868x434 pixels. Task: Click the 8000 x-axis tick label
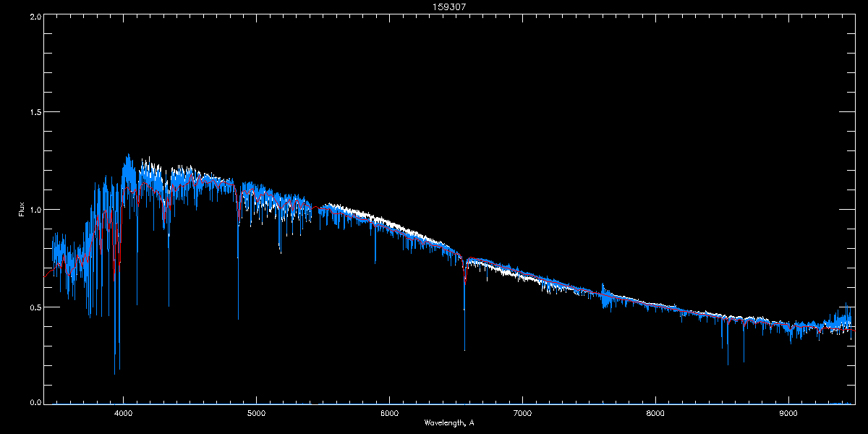coord(655,413)
